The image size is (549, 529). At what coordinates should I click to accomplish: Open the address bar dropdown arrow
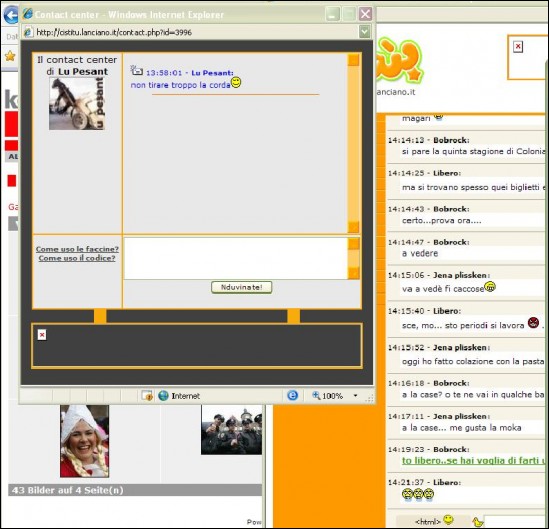click(364, 32)
